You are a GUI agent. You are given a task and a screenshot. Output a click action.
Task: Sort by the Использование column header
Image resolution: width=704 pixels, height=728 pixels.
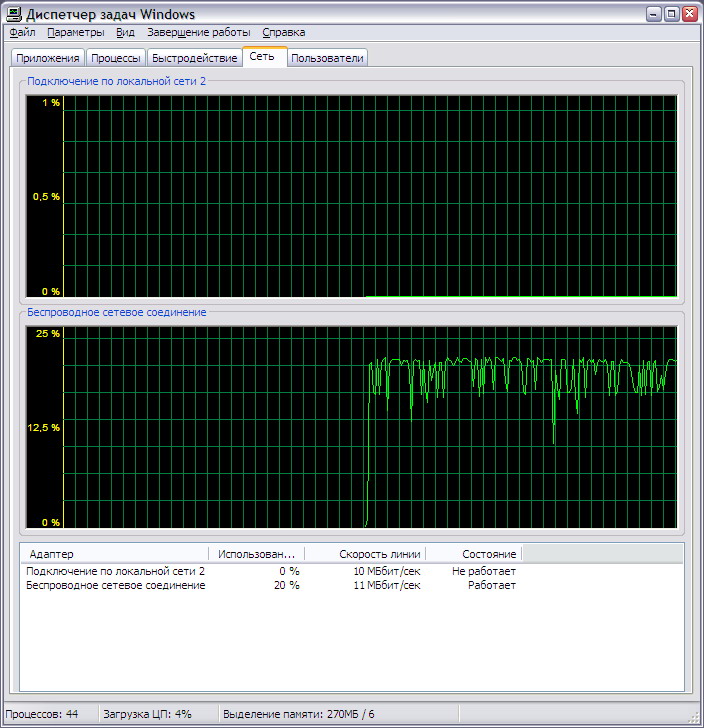click(x=256, y=554)
